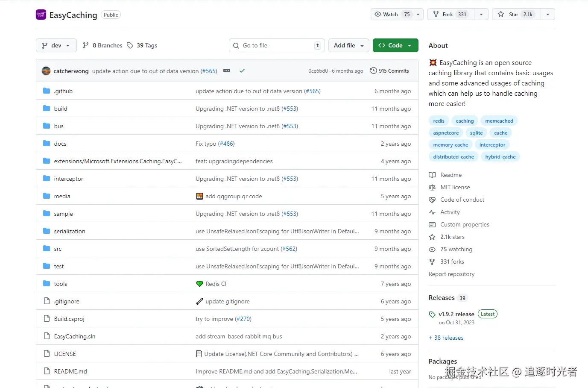
Task: Select the distributed-cache topic tag
Action: pyautogui.click(x=453, y=157)
